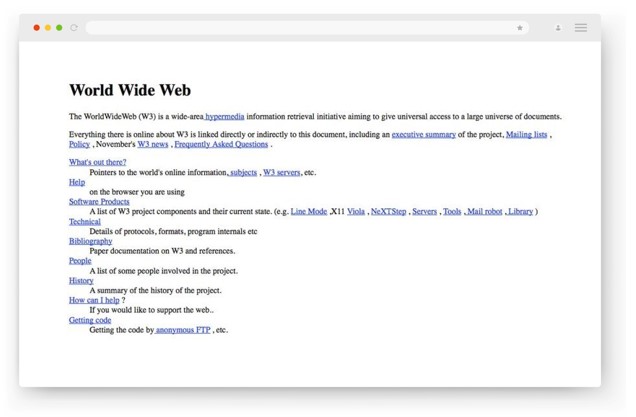Follow the Line Mode link
636x417 pixels.
click(309, 211)
